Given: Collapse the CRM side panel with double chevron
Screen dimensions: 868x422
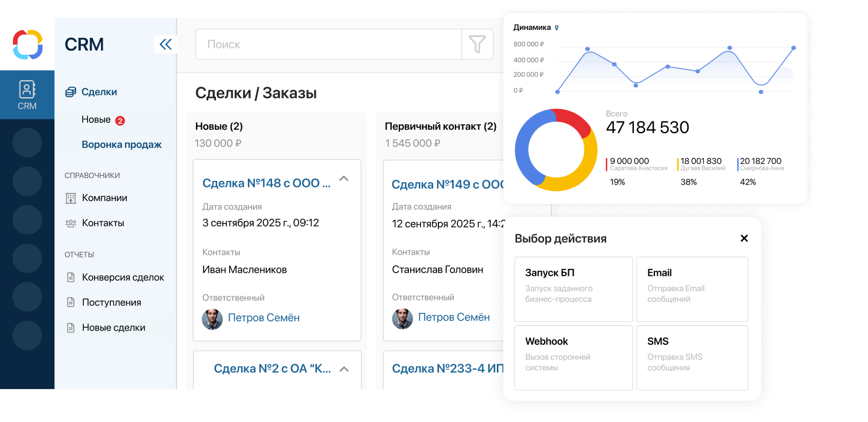Looking at the screenshot, I should tap(166, 44).
